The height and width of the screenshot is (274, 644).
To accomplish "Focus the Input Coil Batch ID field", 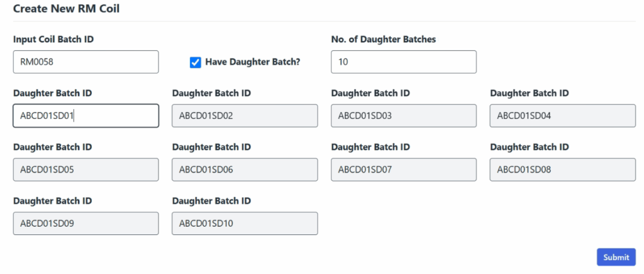I will tap(86, 62).
